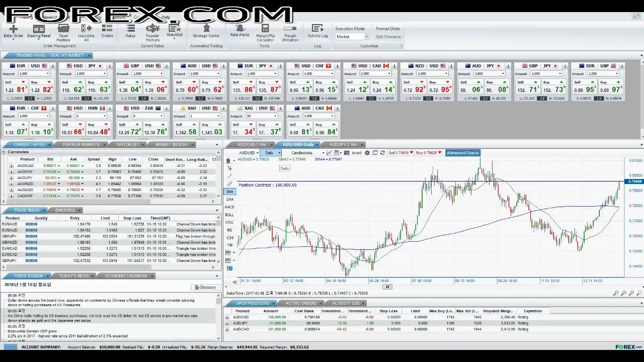Click the chart snapshot camera icon
This screenshot has width=644, height=362.
(x=347, y=153)
